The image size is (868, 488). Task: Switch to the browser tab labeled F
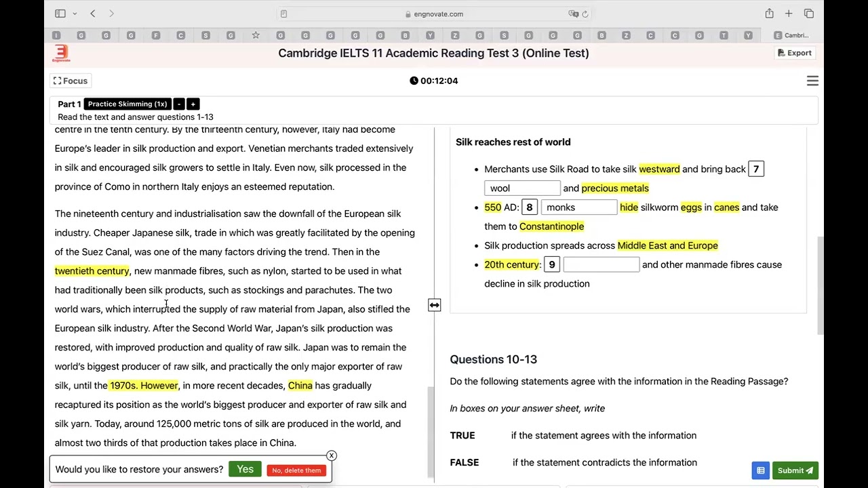[157, 35]
